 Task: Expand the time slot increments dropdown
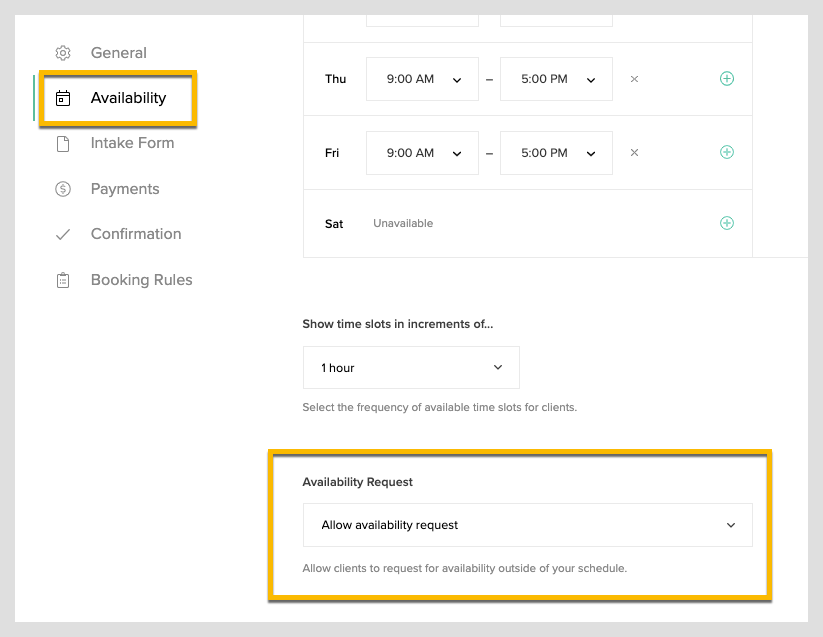[411, 368]
